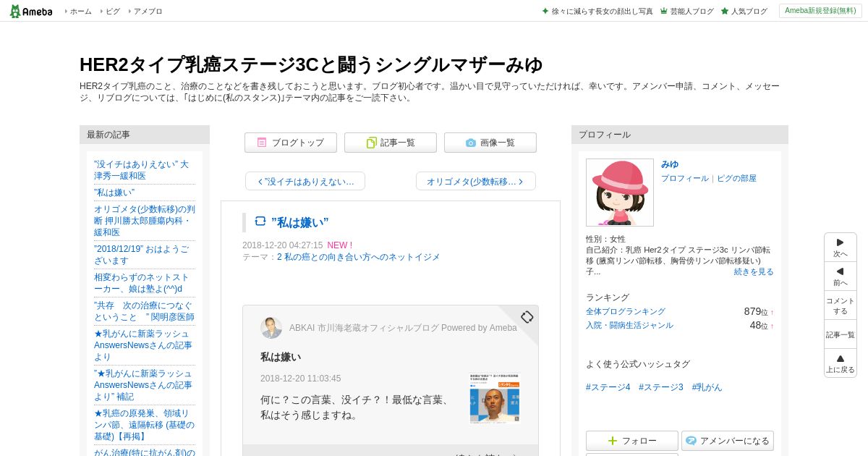
Task: Click reblog corner icon on quoted card
Action: (x=527, y=317)
